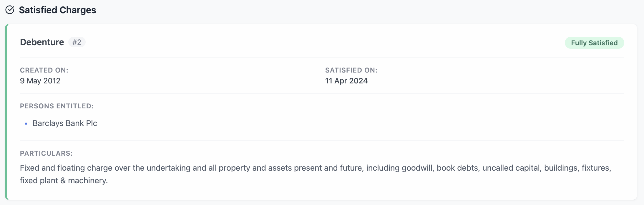Screen dimensions: 644x205
Task: Click the CREATED ON label
Action: pos(44,70)
